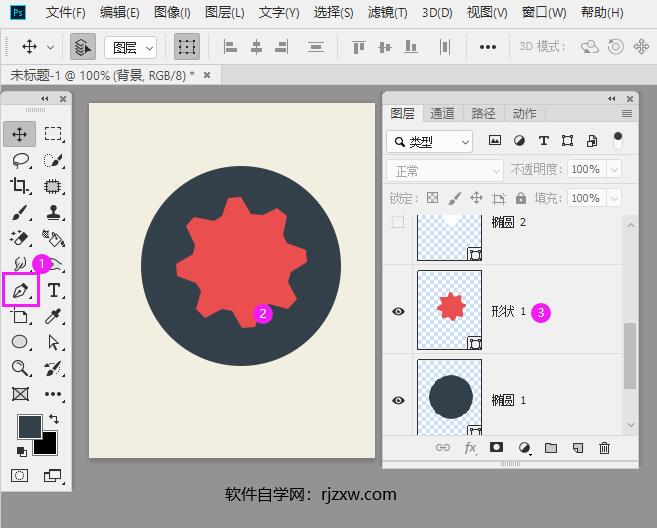This screenshot has height=528, width=657.
Task: Hide the 形状 1 layer
Action: (398, 311)
